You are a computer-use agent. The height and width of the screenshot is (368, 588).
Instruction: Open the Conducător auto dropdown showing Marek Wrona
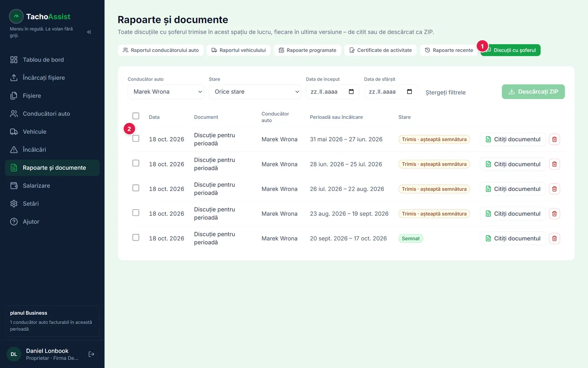(x=166, y=92)
